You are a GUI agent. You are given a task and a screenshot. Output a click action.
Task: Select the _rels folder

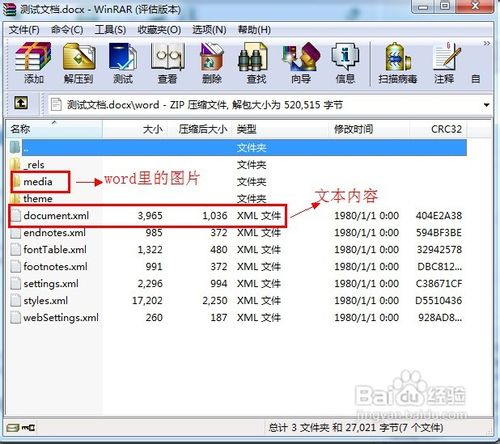point(34,165)
